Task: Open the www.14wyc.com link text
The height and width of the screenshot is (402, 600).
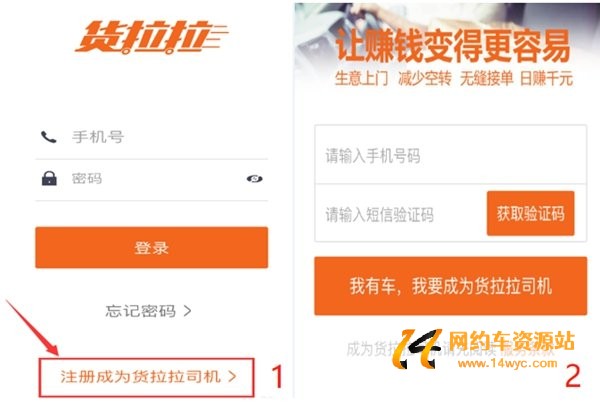Action: pos(507,363)
